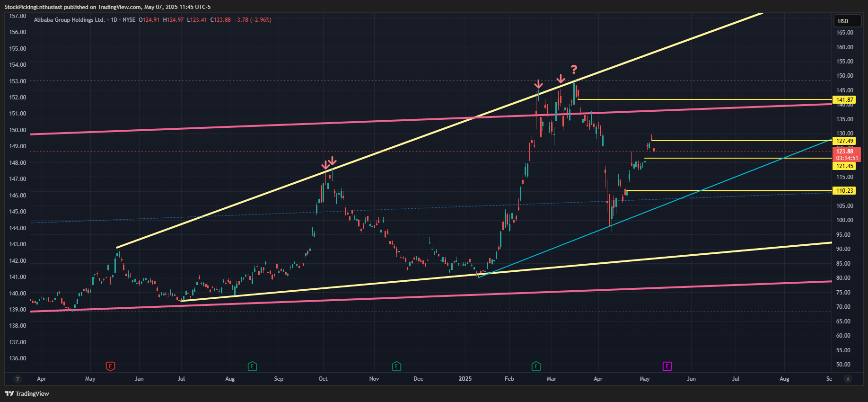Click the Sep label on time axis
The image size is (868, 402).
pyautogui.click(x=279, y=379)
